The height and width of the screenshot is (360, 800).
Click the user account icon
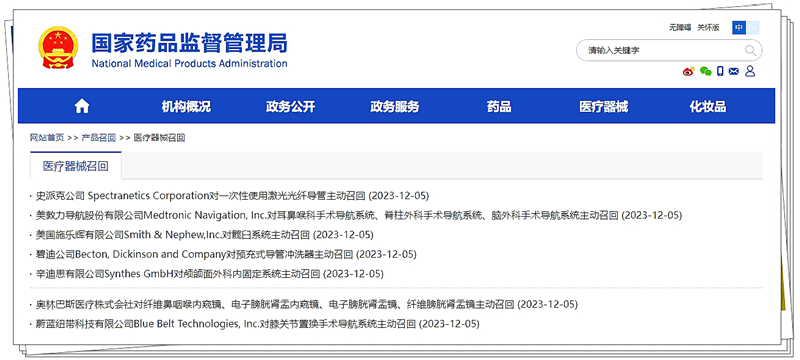point(749,71)
